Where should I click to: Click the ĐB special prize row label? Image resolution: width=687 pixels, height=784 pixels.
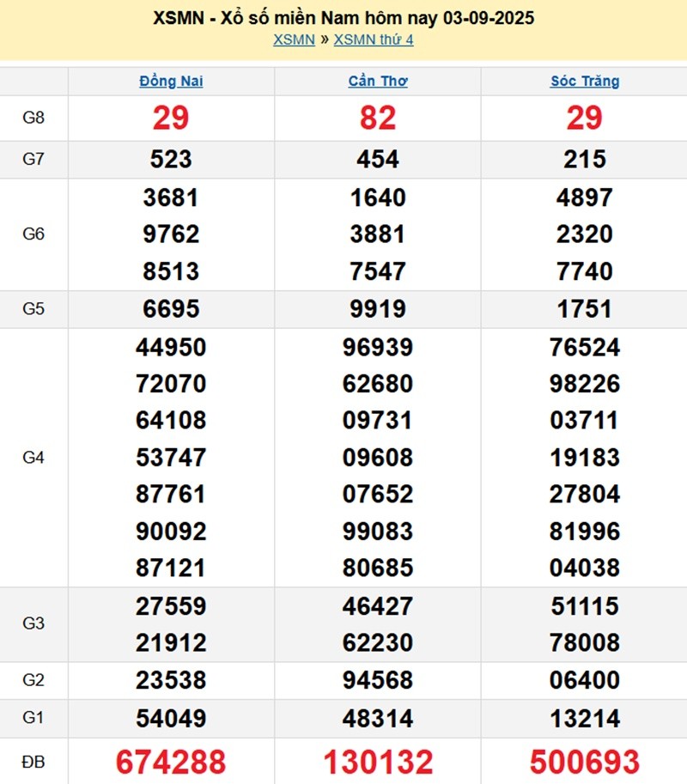pyautogui.click(x=33, y=761)
